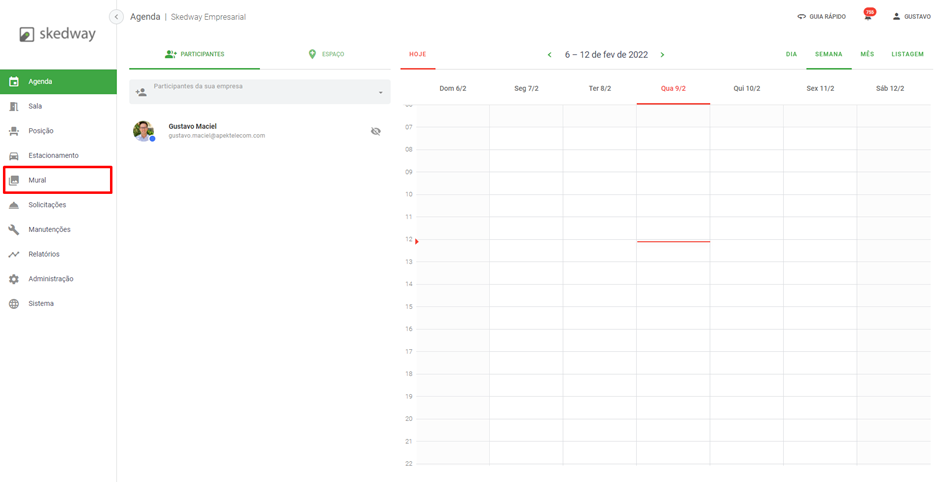The image size is (945, 482).
Task: Open the Guia Rápido quick guide
Action: 821,17
